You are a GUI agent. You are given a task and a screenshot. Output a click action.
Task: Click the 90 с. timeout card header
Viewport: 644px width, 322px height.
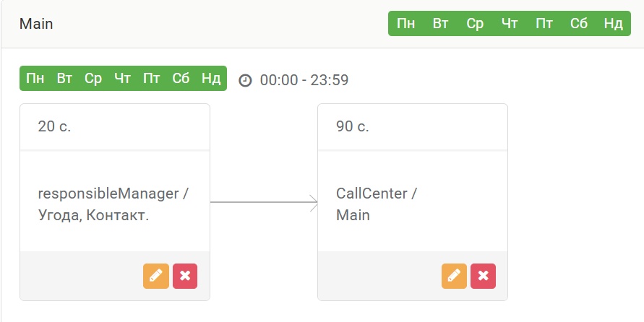click(413, 127)
